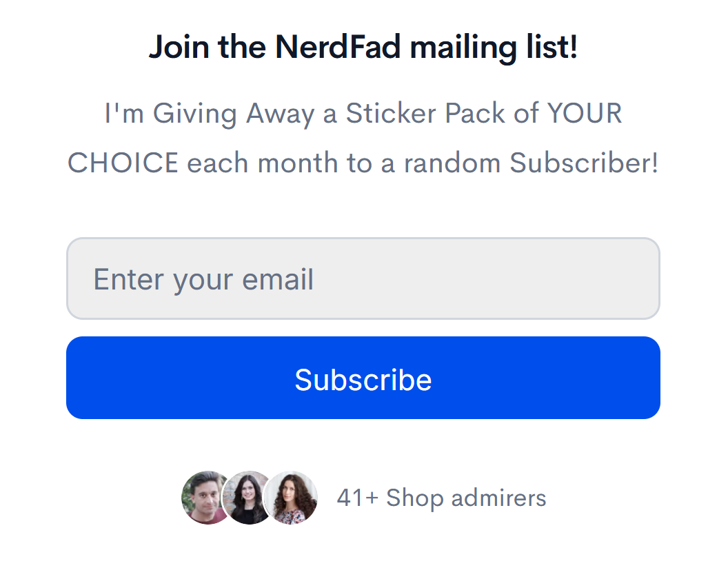Viewport: 728px width, 579px height.
Task: Click the word 'admirers' beside the avatars
Action: pos(498,498)
